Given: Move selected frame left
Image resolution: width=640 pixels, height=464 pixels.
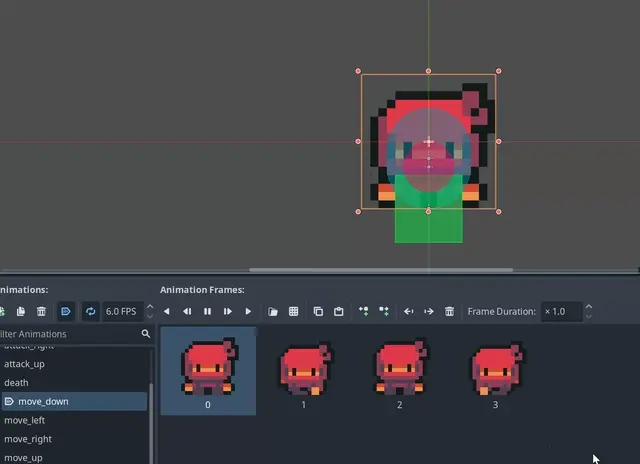Looking at the screenshot, I should point(408,312).
